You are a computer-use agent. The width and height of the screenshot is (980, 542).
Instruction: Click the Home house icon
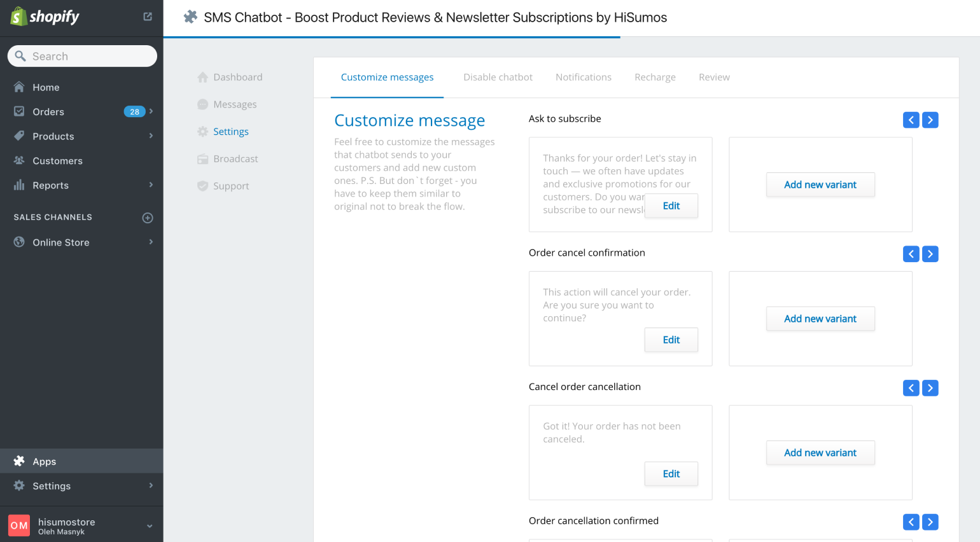click(19, 87)
